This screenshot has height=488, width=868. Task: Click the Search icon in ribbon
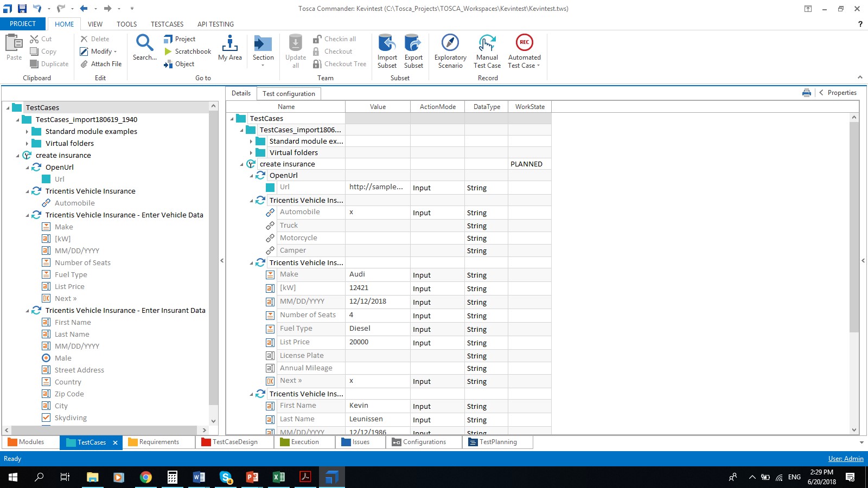click(x=144, y=43)
